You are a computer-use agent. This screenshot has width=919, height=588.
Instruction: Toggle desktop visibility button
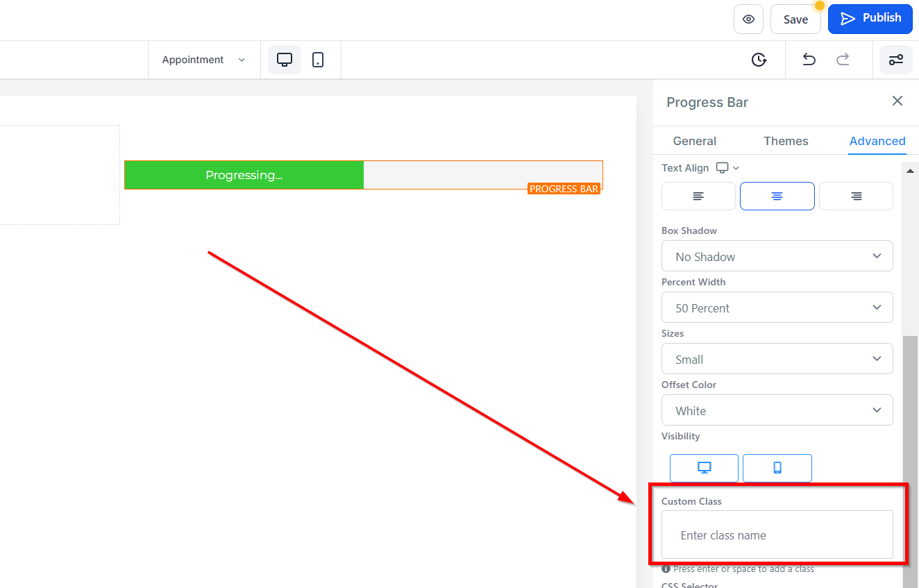tap(704, 468)
